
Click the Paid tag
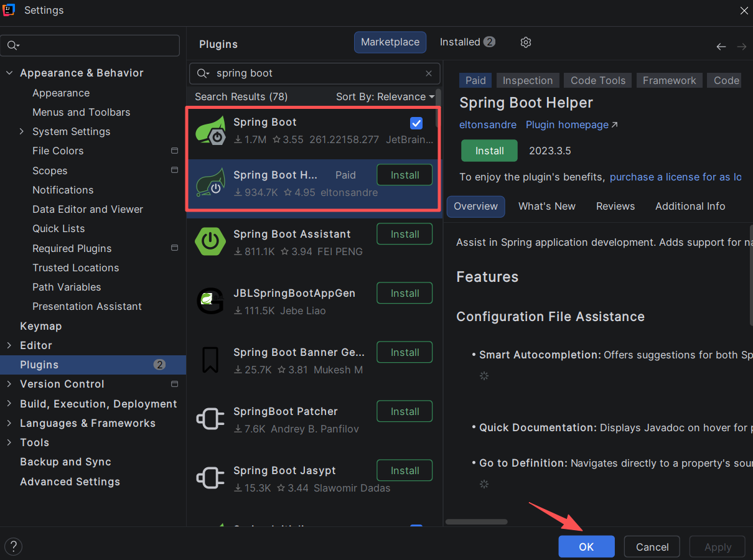[x=475, y=81]
